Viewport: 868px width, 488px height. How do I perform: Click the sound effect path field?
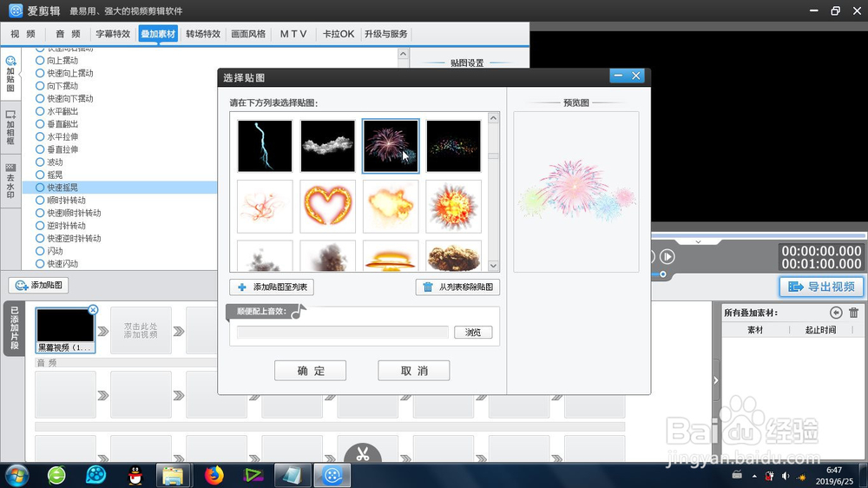[x=343, y=333]
